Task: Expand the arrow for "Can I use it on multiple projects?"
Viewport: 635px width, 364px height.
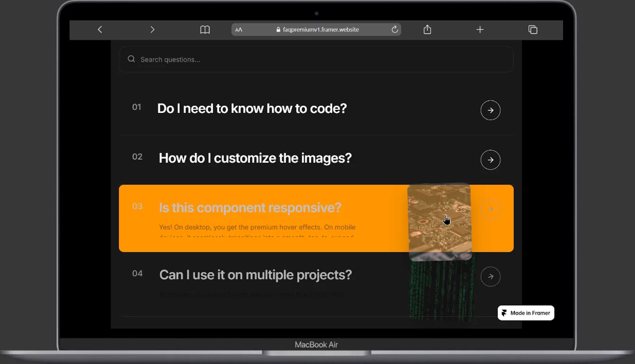Action: click(491, 277)
